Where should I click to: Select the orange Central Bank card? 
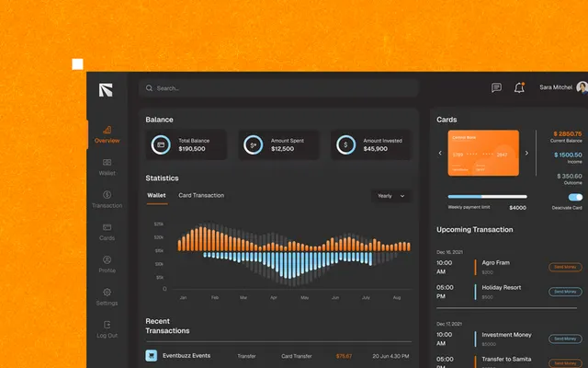483,153
